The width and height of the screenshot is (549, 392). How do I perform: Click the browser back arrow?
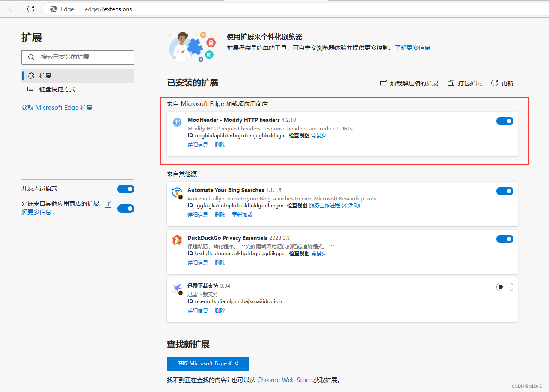[12, 9]
